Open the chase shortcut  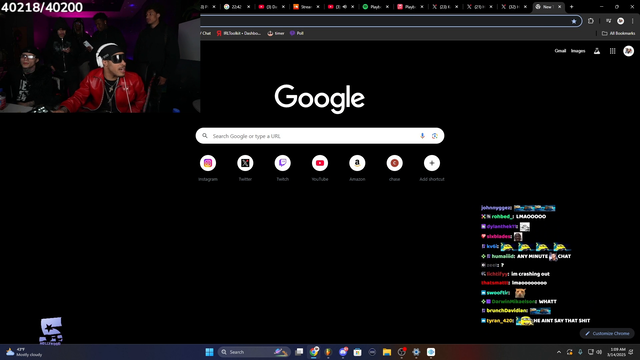click(x=394, y=163)
